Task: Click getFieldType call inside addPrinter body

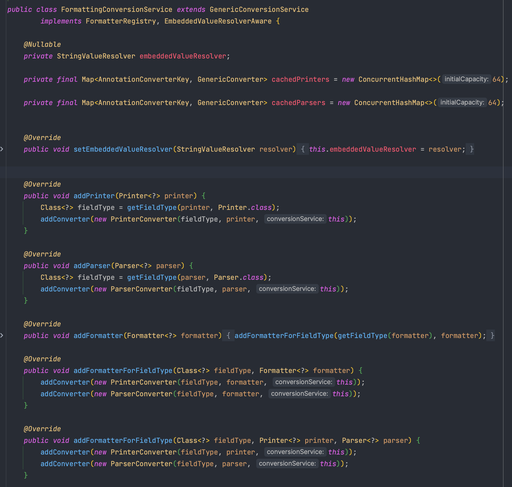Action: pos(152,207)
